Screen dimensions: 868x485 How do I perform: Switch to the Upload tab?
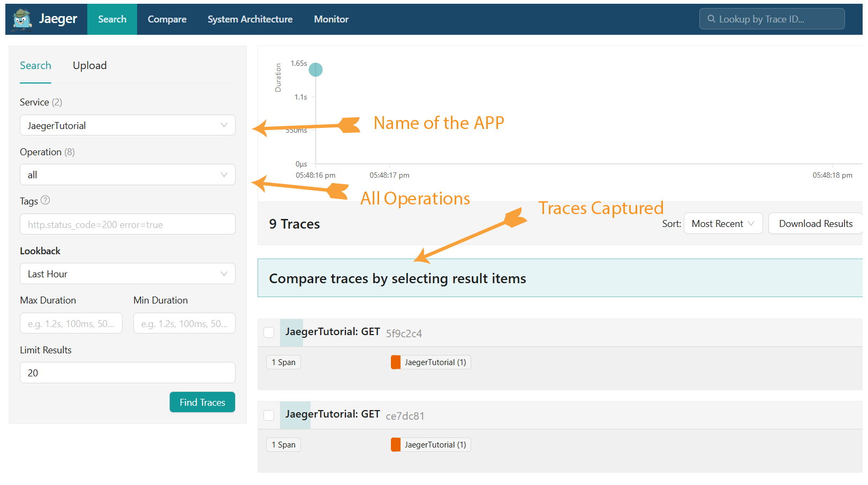pos(89,65)
